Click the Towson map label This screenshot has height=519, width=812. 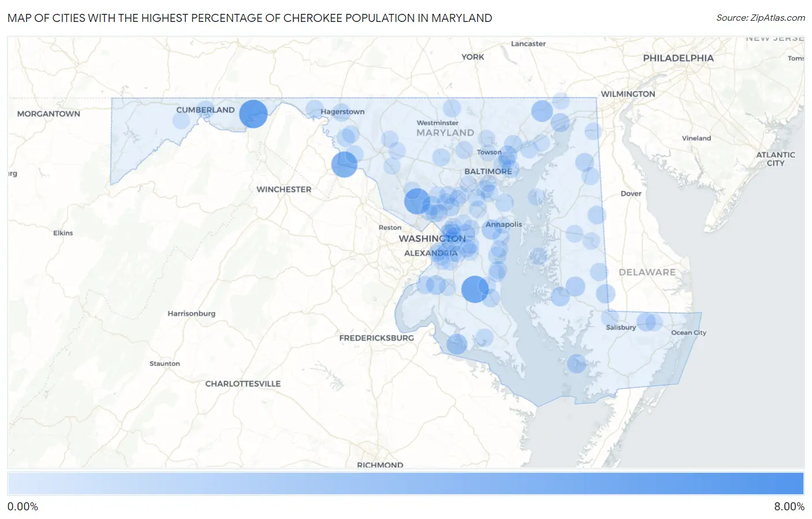489,152
